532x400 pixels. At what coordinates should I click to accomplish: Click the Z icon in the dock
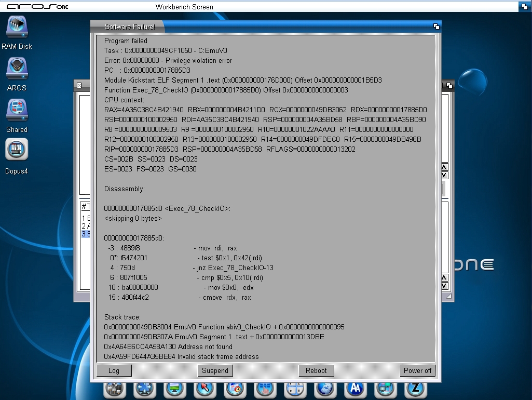(x=414, y=389)
